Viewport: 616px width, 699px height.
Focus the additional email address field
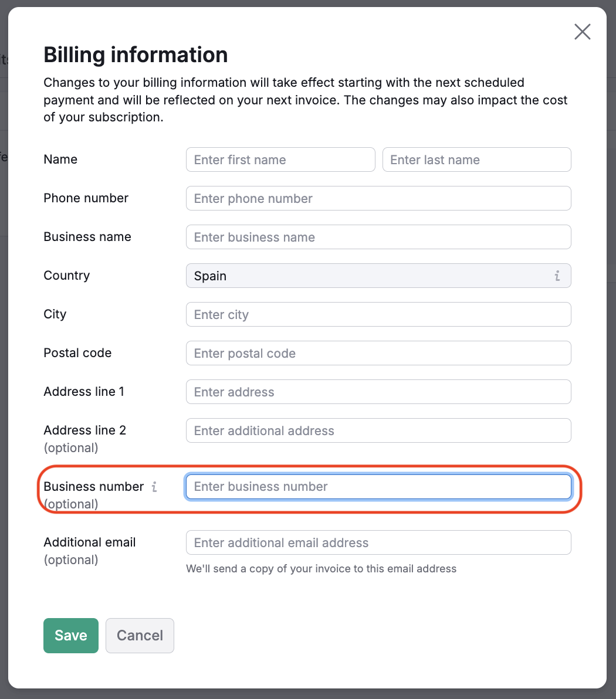point(378,542)
